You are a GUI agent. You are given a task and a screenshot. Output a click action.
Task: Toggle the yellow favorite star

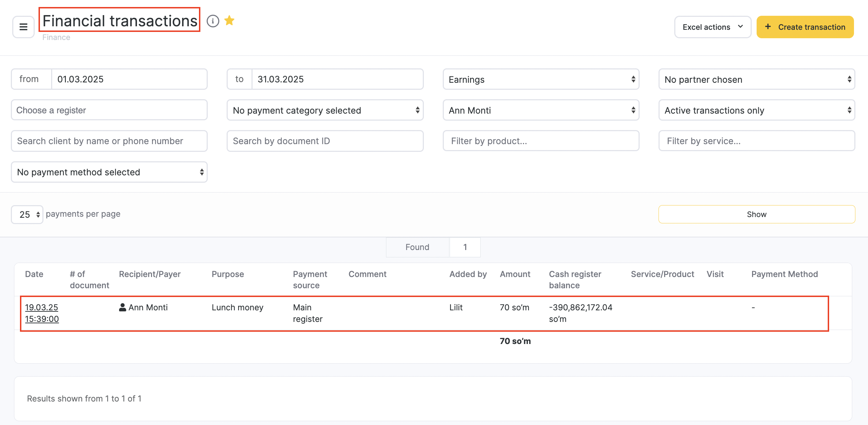click(x=229, y=21)
